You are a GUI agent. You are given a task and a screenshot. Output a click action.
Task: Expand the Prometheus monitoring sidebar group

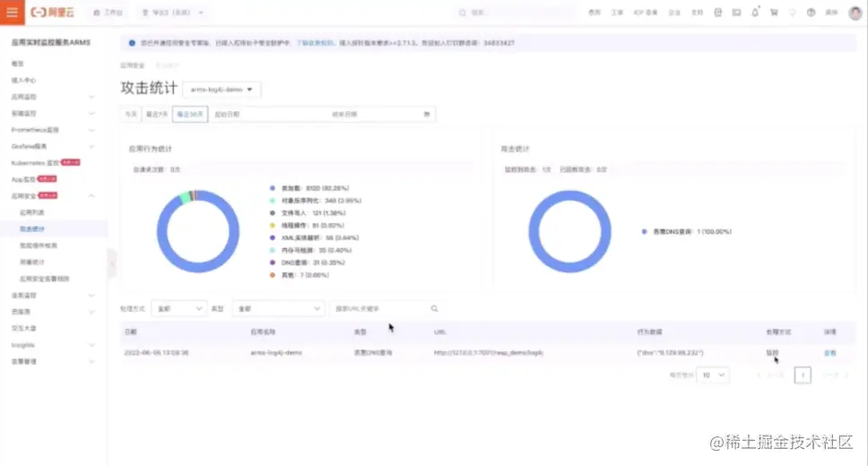point(53,130)
